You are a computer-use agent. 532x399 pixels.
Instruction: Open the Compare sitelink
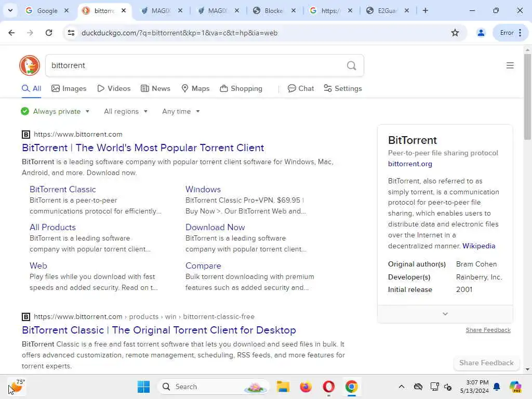tap(203, 265)
